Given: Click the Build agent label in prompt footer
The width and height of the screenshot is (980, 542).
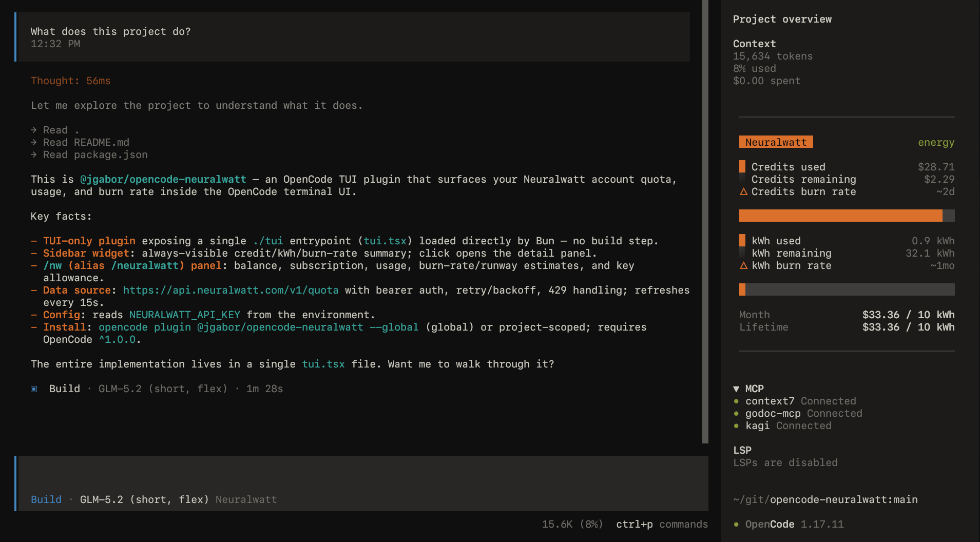Looking at the screenshot, I should tap(46, 499).
